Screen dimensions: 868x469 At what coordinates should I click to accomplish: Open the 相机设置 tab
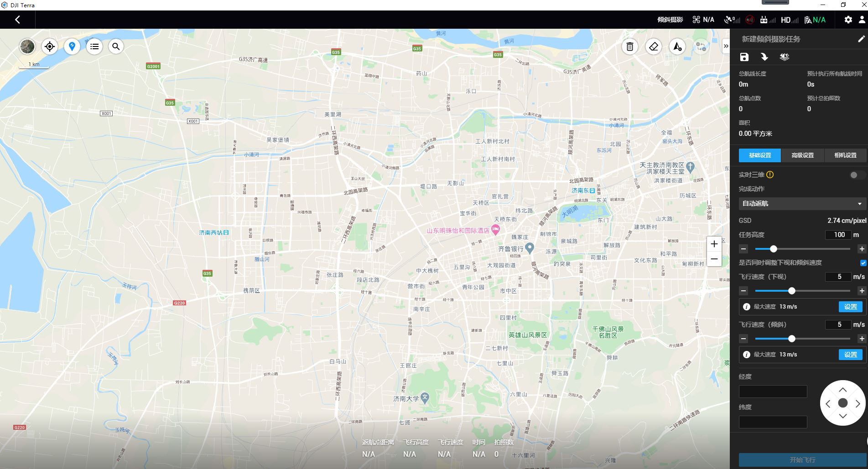tap(845, 155)
